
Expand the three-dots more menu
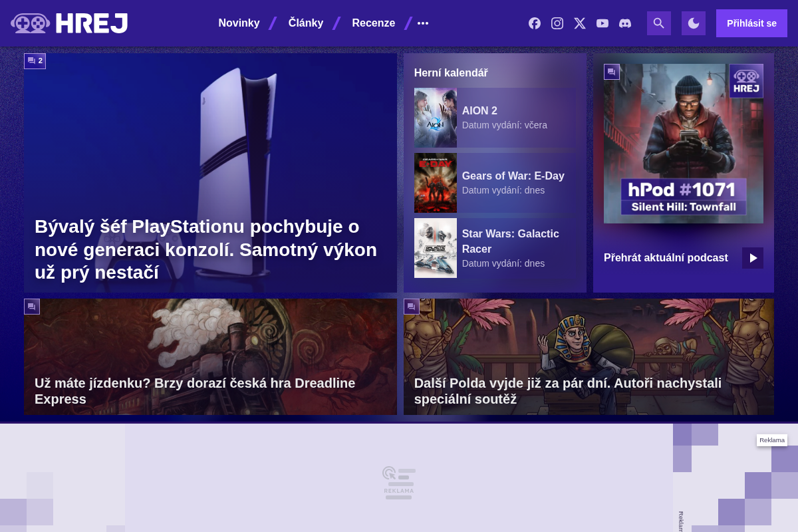[x=423, y=23]
